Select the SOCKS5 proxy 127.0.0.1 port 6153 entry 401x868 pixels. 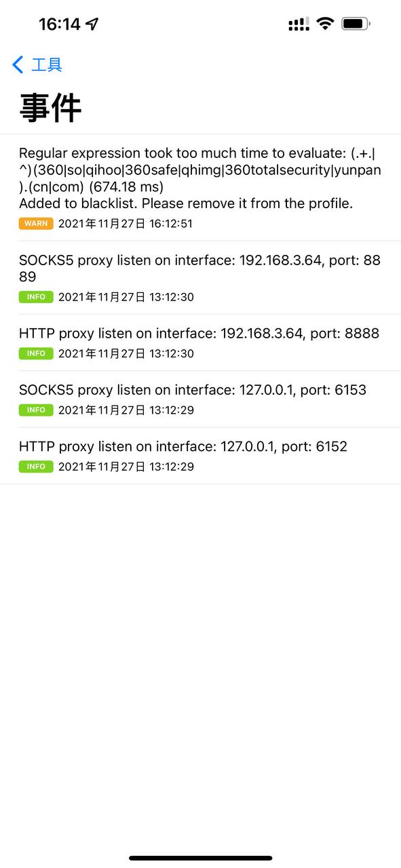tap(200, 397)
